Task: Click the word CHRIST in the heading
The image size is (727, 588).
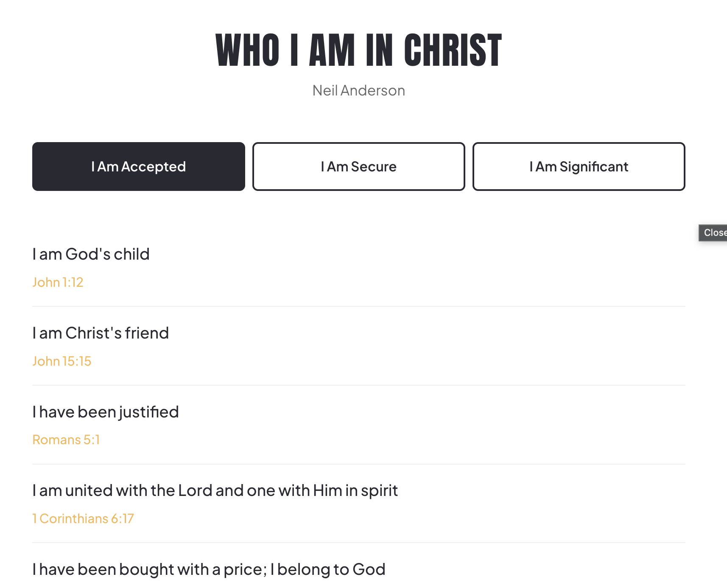Action: tap(453, 50)
